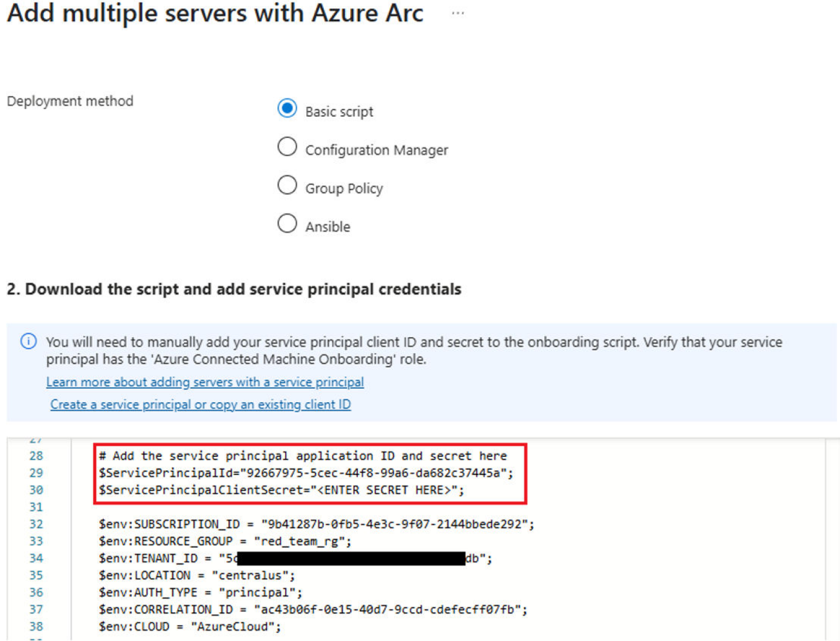Select the Basic script deployment method
This screenshot has height=641, width=840.
pos(287,108)
